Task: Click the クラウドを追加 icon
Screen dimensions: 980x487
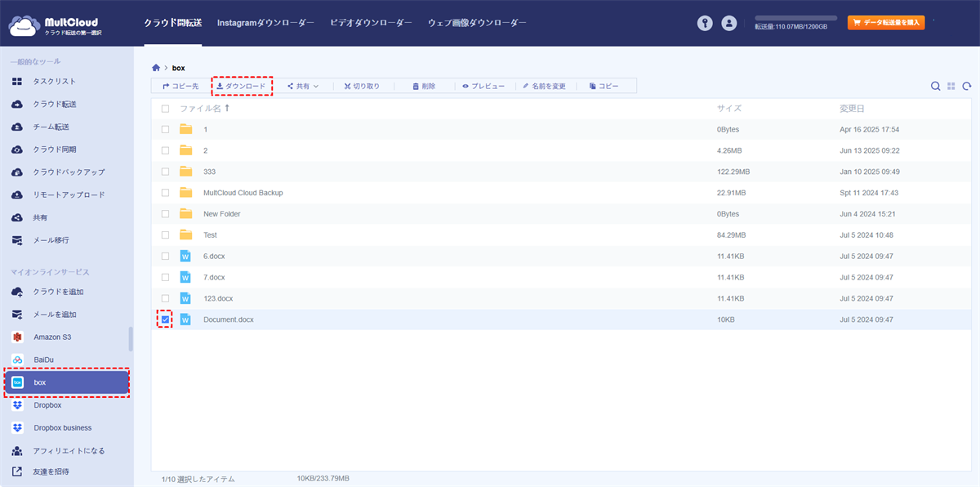Action: (17, 292)
